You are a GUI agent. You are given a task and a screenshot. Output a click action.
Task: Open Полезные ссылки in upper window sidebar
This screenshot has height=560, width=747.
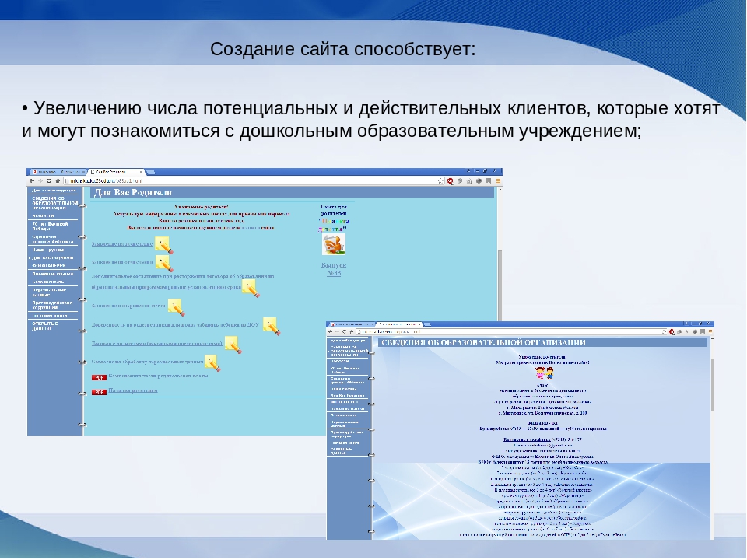pos(52,274)
